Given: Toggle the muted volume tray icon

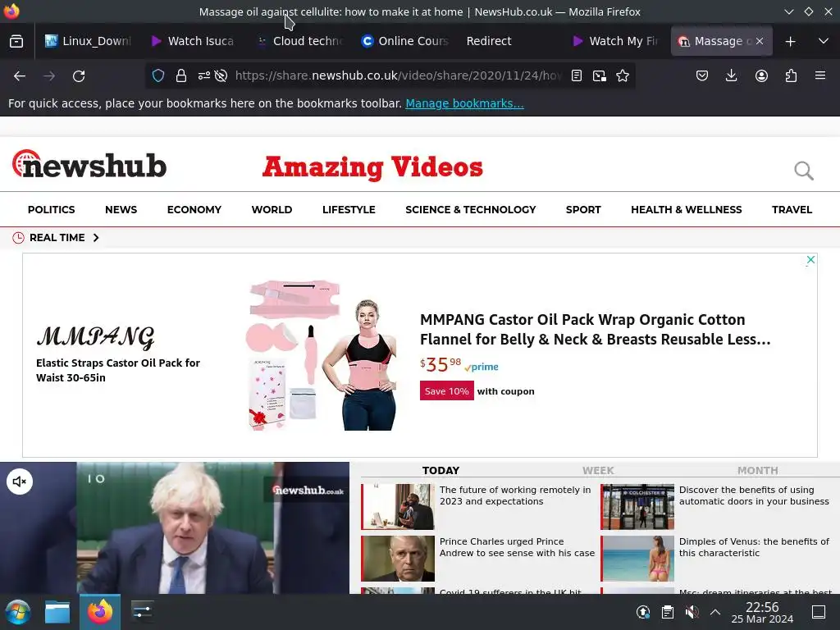Looking at the screenshot, I should (692, 612).
